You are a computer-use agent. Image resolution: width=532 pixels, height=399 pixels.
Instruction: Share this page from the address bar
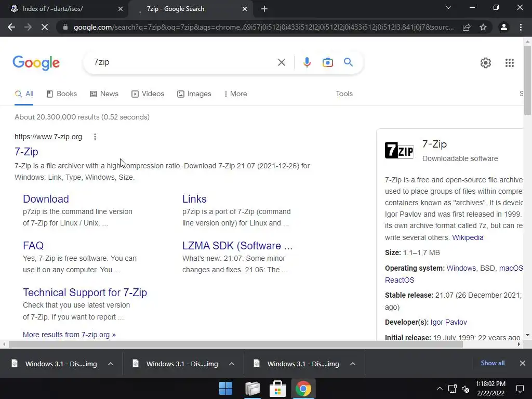coord(467,27)
